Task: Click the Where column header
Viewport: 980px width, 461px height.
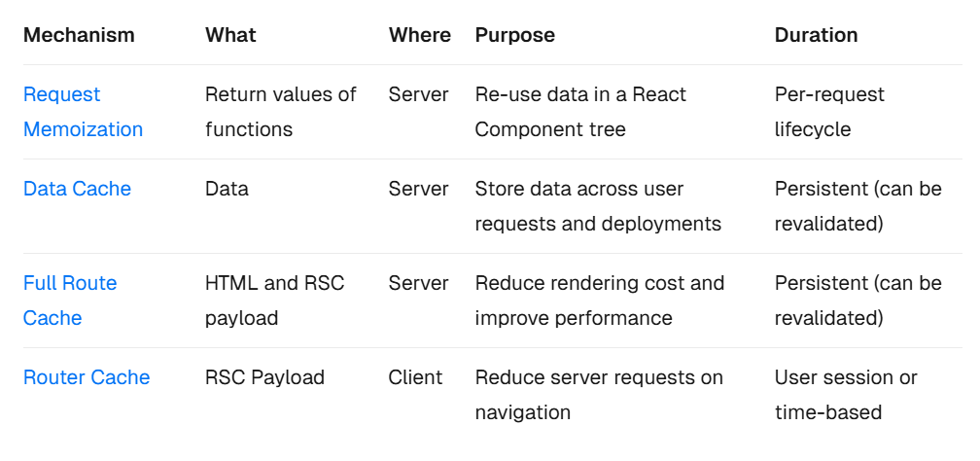Action: (x=420, y=35)
